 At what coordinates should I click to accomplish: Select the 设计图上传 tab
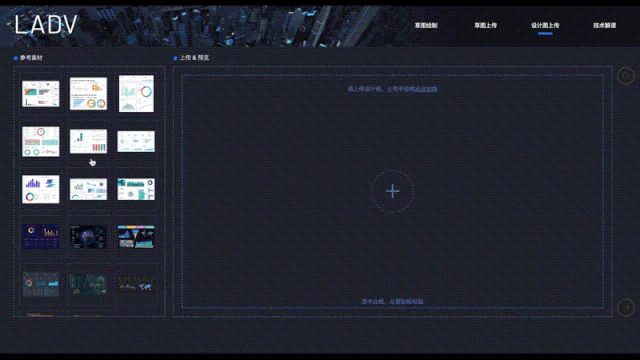545,25
